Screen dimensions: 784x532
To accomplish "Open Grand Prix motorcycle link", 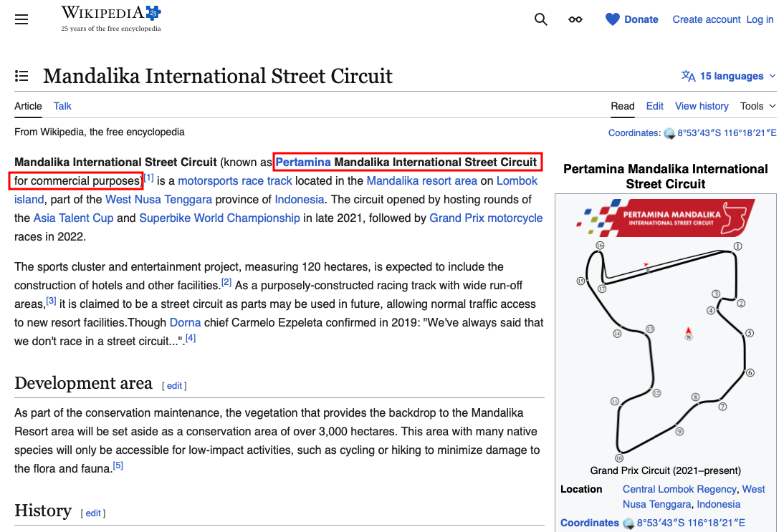I will (486, 218).
